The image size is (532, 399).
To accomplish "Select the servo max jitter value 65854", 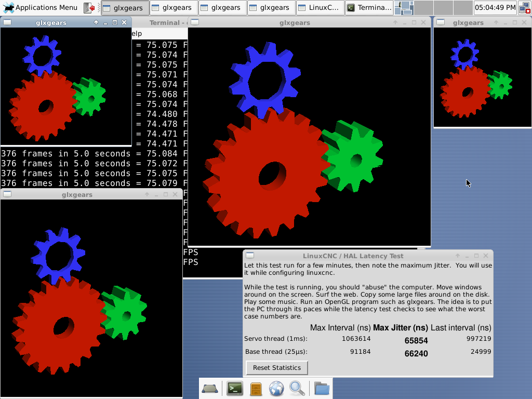I will [416, 341].
